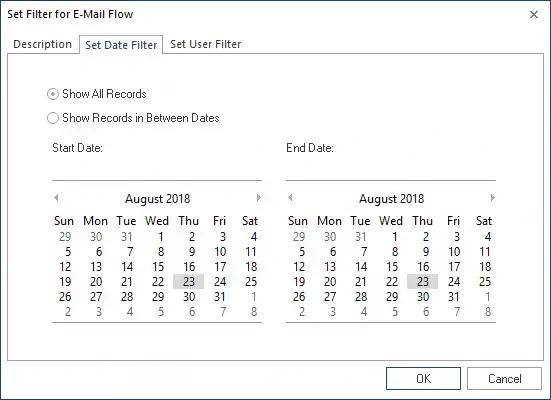551x400 pixels.
Task: Pick August 1 in Start Date calendar
Action: [161, 237]
